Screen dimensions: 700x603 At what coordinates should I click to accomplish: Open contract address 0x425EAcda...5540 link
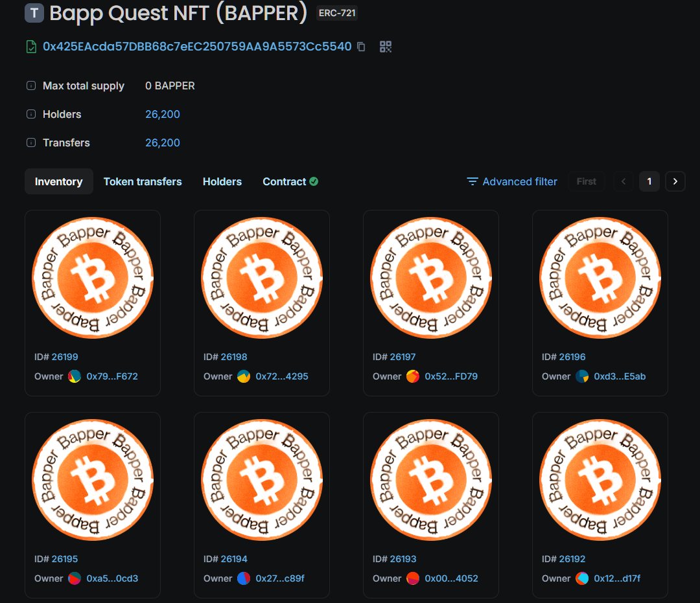click(197, 47)
